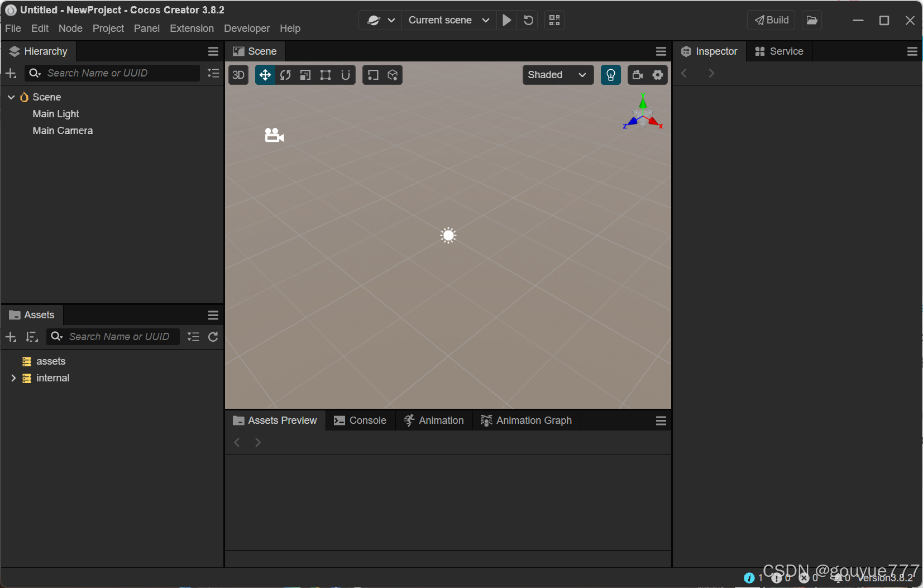Toggle 3D view mode
The image size is (923, 588).
click(x=238, y=75)
